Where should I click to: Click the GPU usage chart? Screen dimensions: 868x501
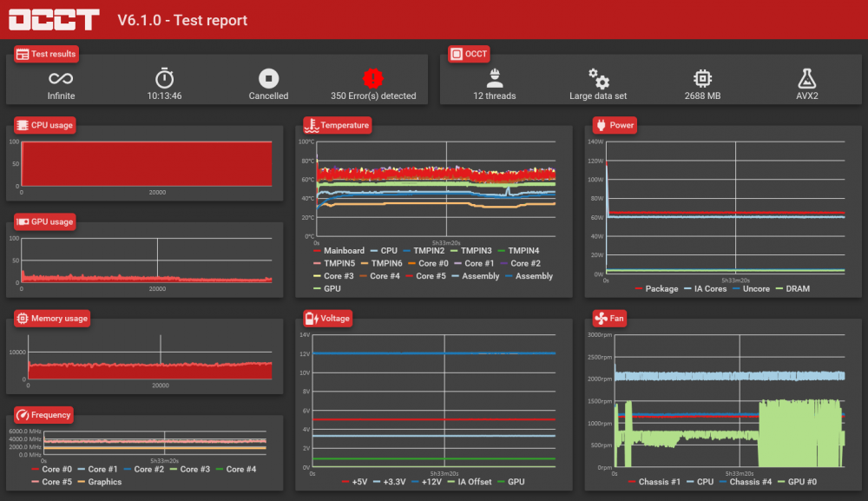(146, 260)
